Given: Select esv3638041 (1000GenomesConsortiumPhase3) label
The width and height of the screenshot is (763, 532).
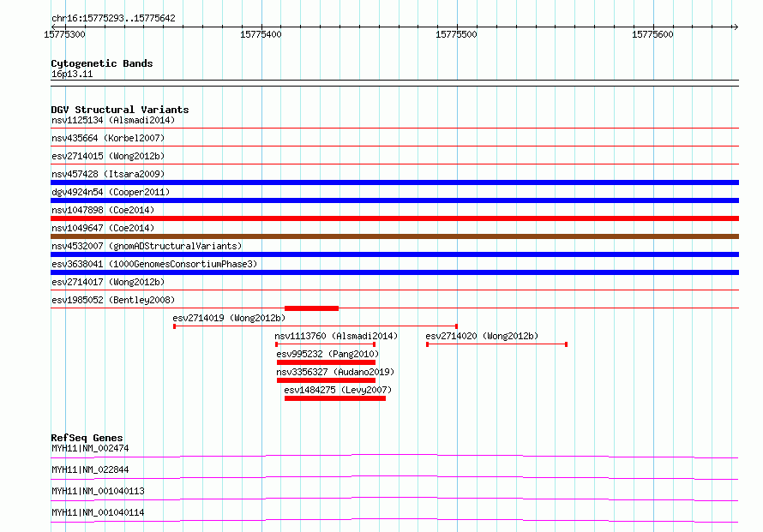Looking at the screenshot, I should coord(154,264).
